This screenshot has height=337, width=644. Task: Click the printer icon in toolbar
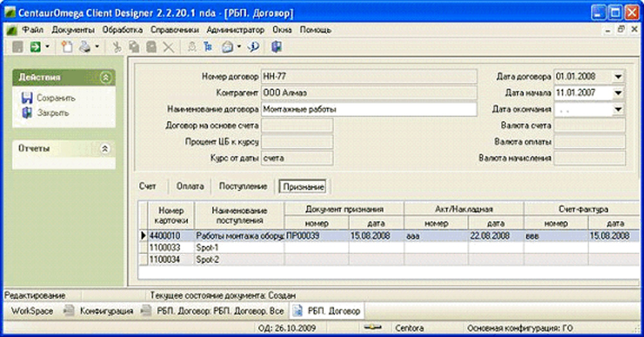pyautogui.click(x=85, y=46)
